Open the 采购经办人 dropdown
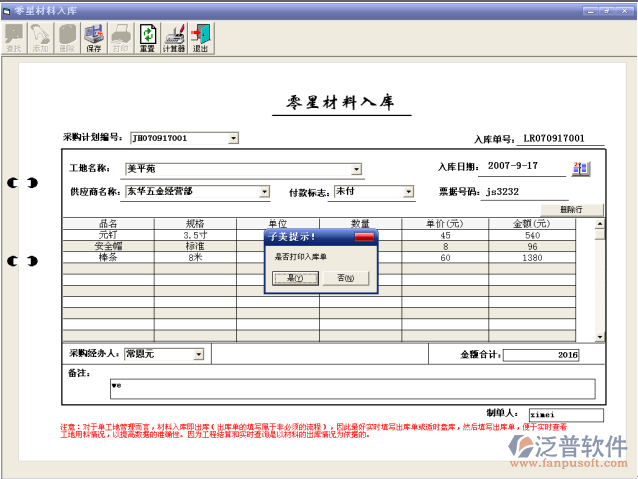Screen dimensions: 638x479 click(198, 354)
